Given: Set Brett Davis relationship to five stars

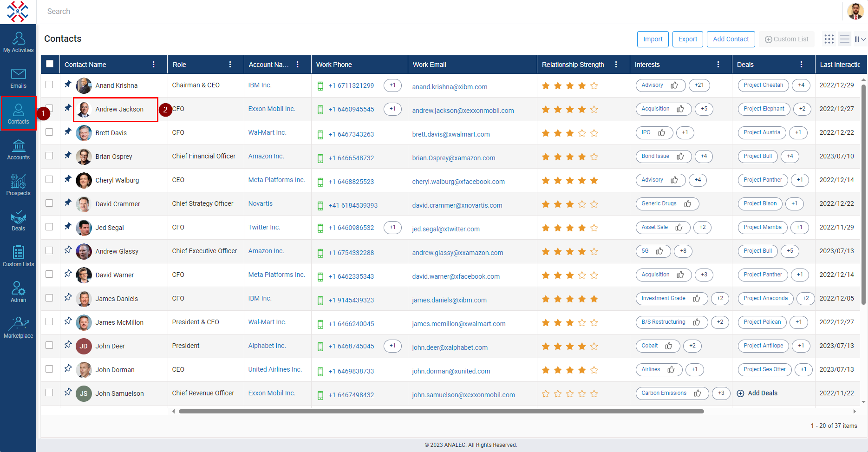Looking at the screenshot, I should tap(594, 133).
